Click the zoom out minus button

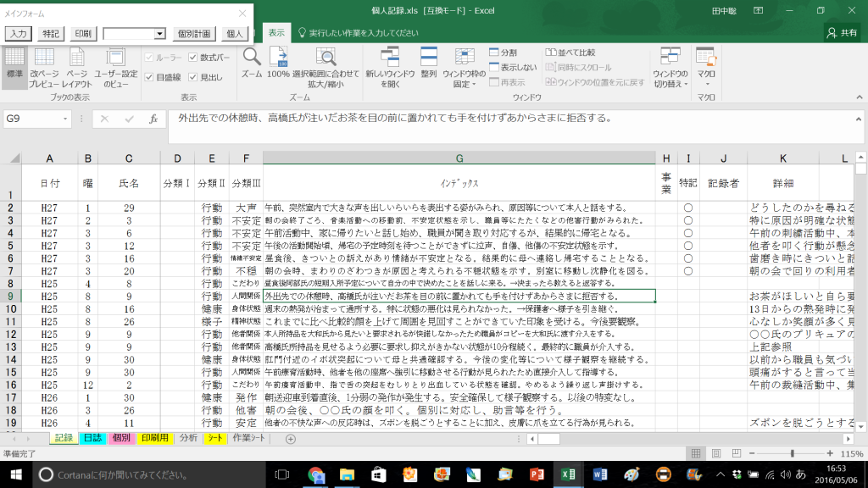(752, 453)
